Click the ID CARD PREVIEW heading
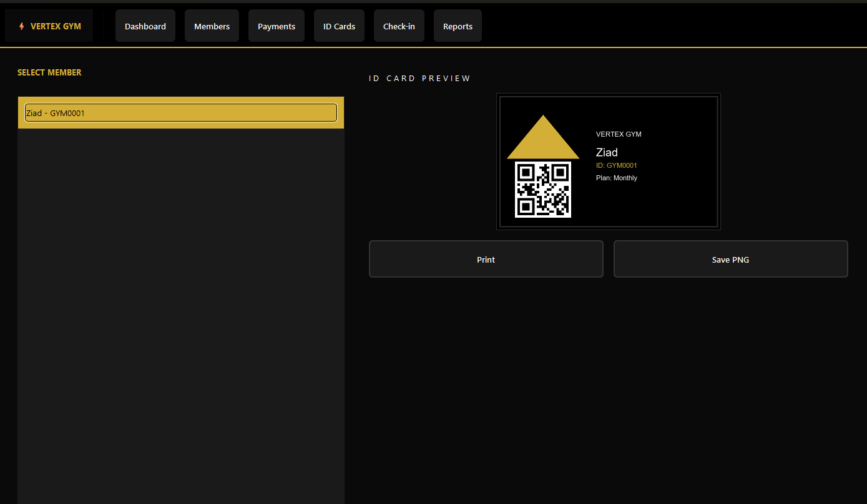This screenshot has width=867, height=504. coord(419,79)
